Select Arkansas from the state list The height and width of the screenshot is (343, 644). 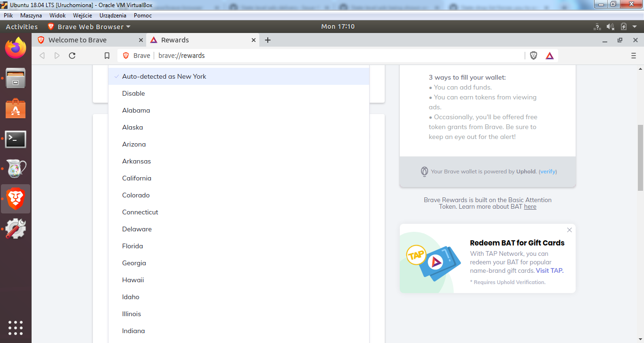point(239,161)
